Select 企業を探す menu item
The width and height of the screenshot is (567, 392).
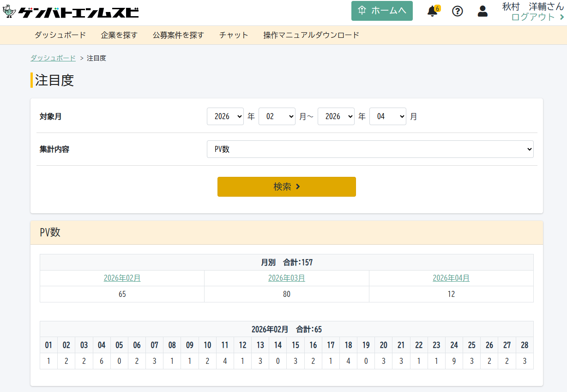(119, 35)
